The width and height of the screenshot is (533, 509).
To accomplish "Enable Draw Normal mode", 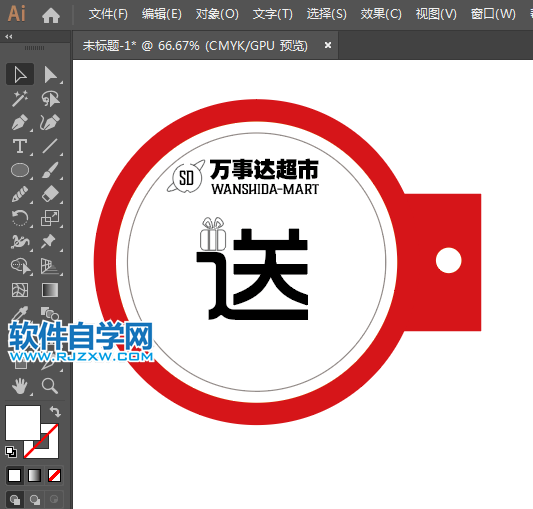I will pyautogui.click(x=15, y=499).
